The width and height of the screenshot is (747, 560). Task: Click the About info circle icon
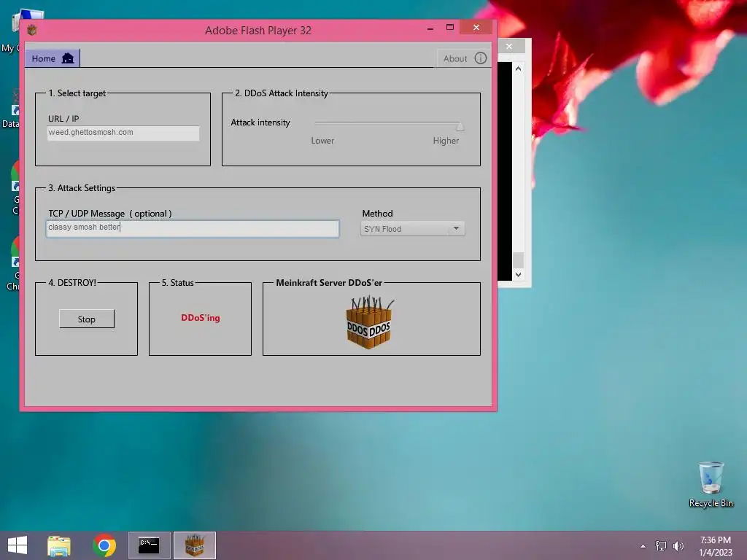tap(480, 58)
